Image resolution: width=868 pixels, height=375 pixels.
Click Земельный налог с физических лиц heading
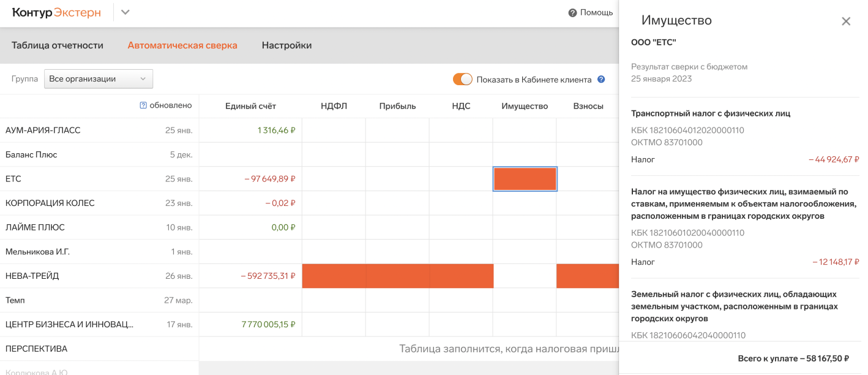(735, 306)
